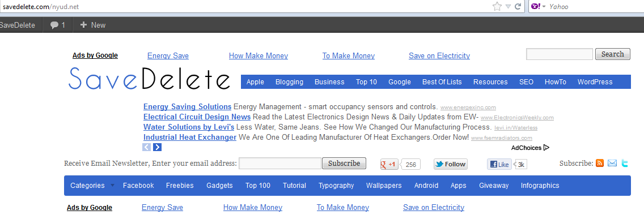Open the Yahoo search engine dropdown
The height and width of the screenshot is (219, 644).
tap(538, 7)
